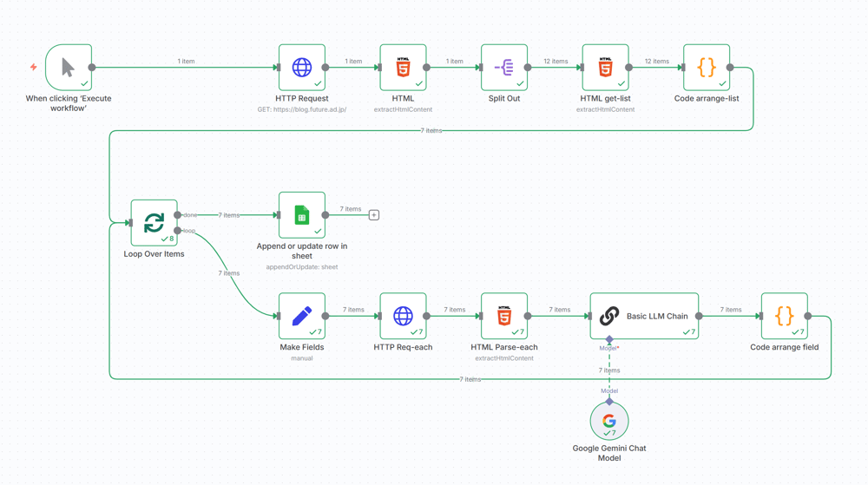Image resolution: width=868 pixels, height=485 pixels.
Task: Click the HTML get-list node
Action: coord(605,68)
